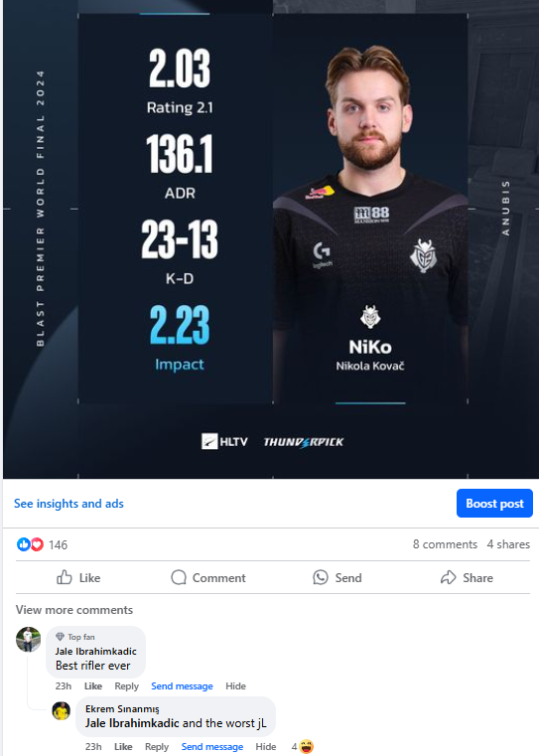Reply to Best rifler ever comment
Image resolution: width=539 pixels, height=756 pixels.
126,685
